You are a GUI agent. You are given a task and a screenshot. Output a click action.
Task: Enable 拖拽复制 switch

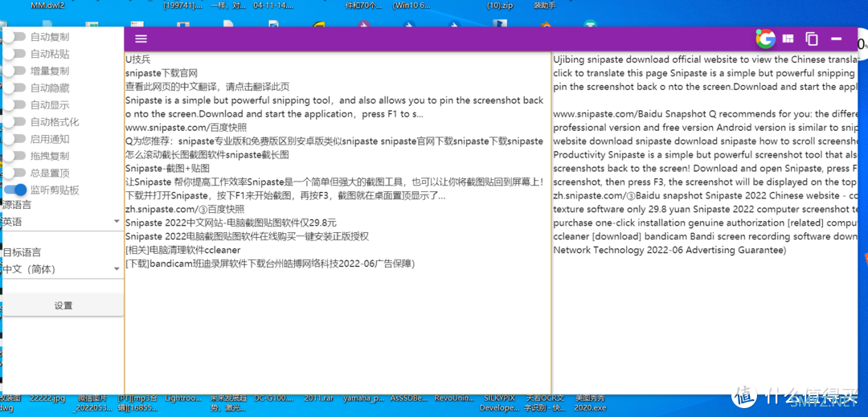pyautogui.click(x=15, y=156)
